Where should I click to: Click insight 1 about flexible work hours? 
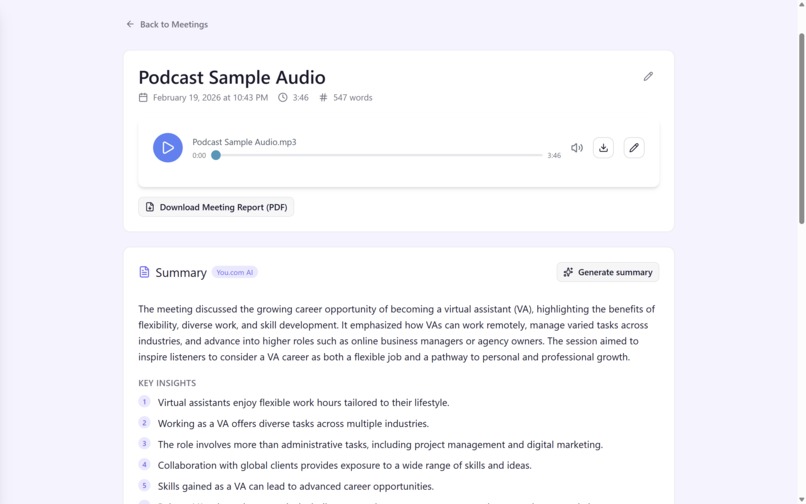pos(303,403)
